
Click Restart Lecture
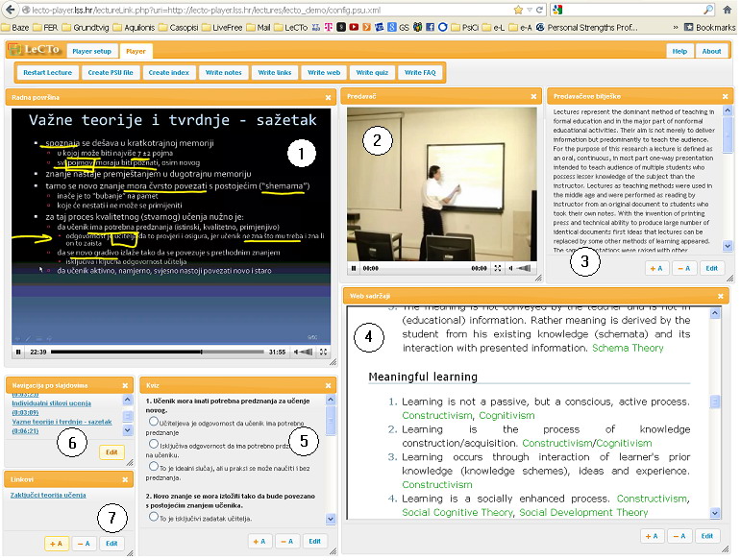[x=48, y=72]
